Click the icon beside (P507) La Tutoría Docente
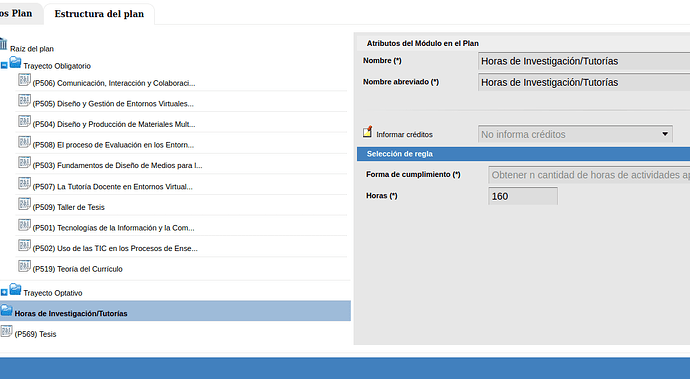 [x=24, y=183]
